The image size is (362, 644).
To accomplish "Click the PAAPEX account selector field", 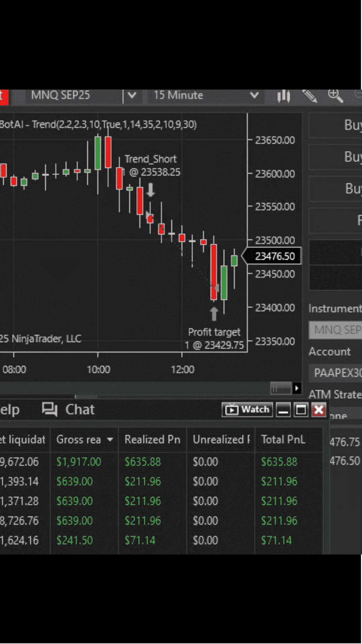I will point(335,373).
